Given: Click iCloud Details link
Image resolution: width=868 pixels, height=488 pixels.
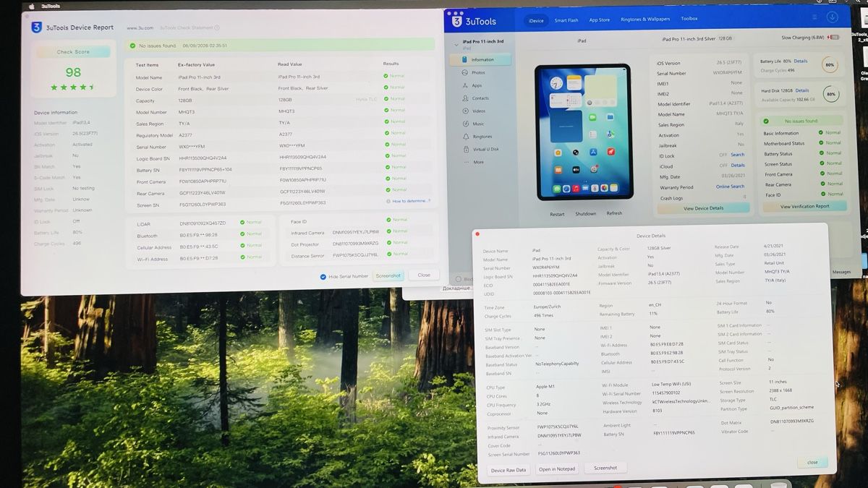Looking at the screenshot, I should [737, 166].
